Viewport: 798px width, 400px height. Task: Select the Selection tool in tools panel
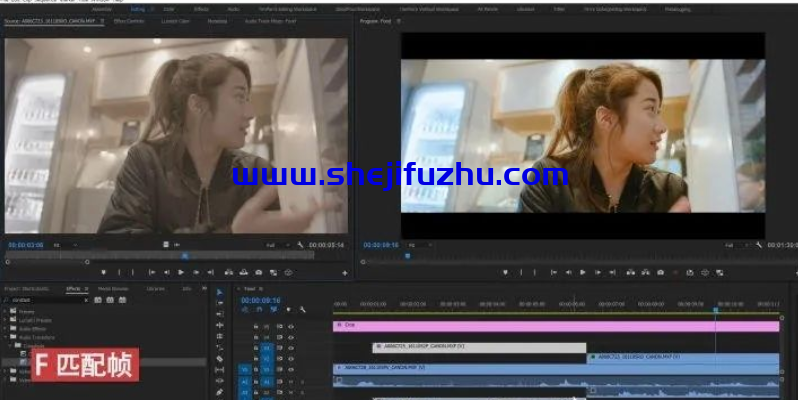tap(219, 292)
